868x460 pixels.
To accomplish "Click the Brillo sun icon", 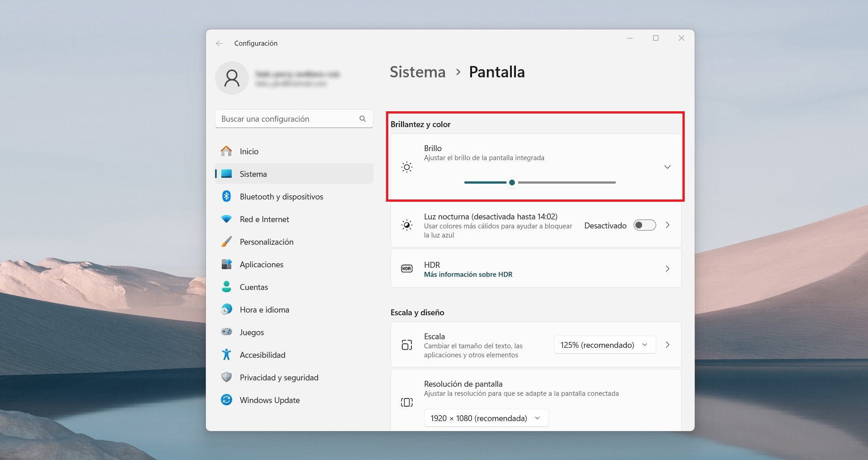I will (407, 167).
